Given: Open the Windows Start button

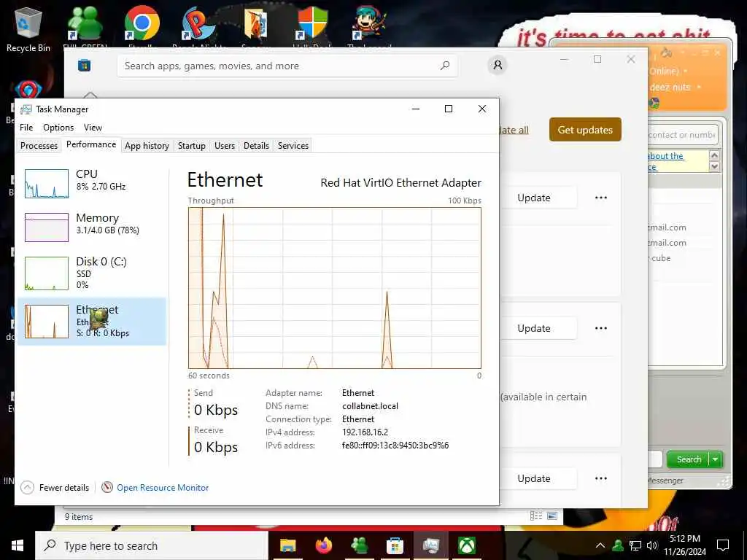Looking at the screenshot, I should pyautogui.click(x=18, y=545).
